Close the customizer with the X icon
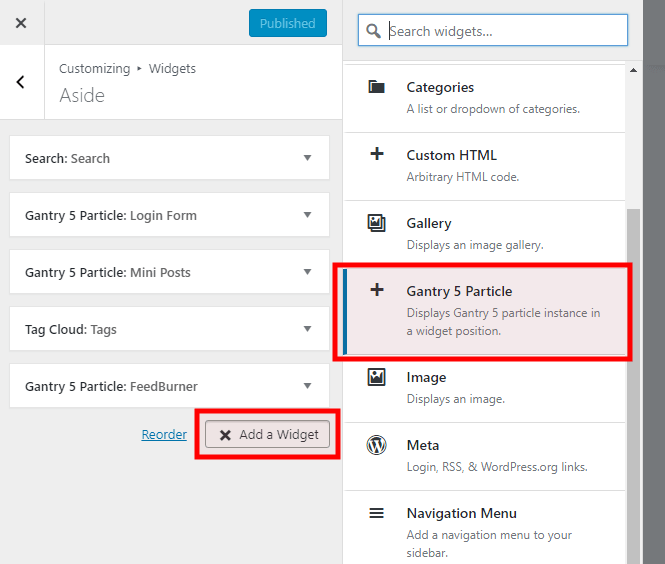The image size is (665, 564). coord(21,23)
